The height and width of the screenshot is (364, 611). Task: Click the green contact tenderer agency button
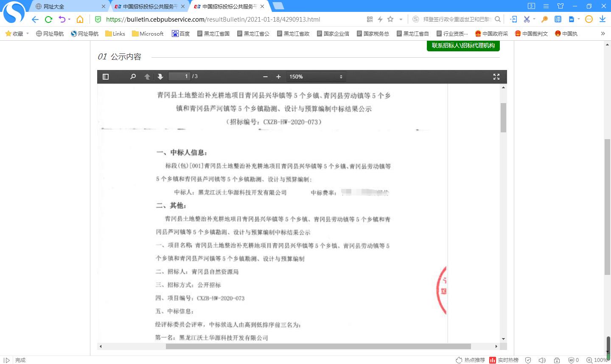(463, 45)
